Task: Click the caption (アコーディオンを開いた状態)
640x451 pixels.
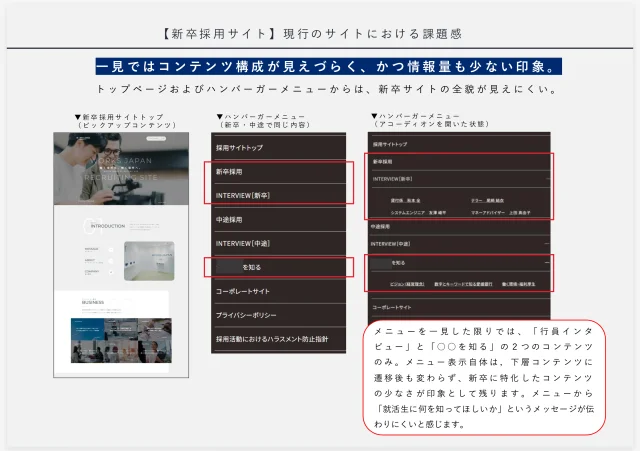Action: [431, 124]
